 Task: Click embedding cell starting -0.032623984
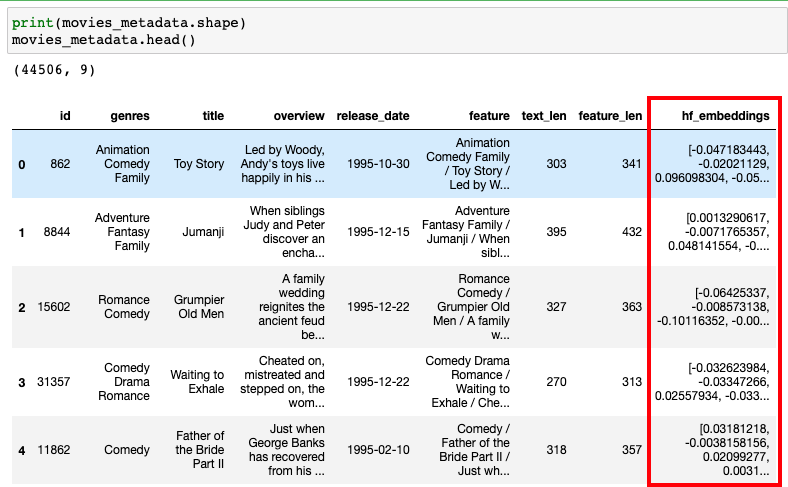pos(712,381)
